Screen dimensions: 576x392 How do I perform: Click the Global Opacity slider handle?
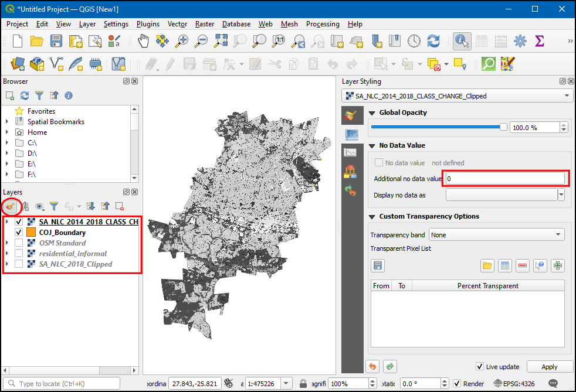[x=503, y=127]
